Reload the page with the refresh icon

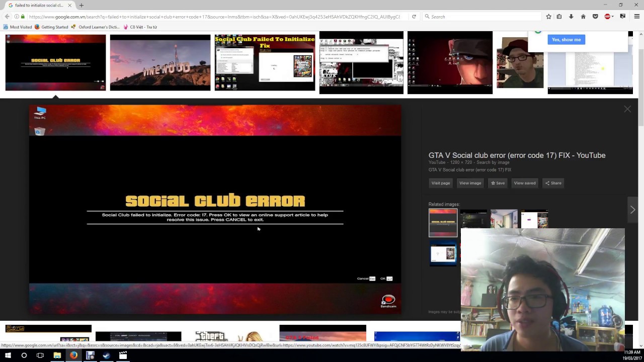tap(414, 17)
